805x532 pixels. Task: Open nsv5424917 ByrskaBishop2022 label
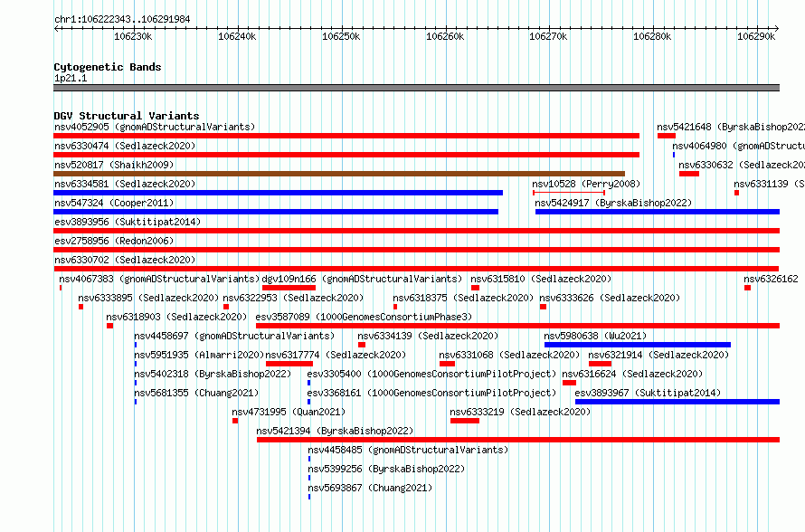click(x=613, y=203)
